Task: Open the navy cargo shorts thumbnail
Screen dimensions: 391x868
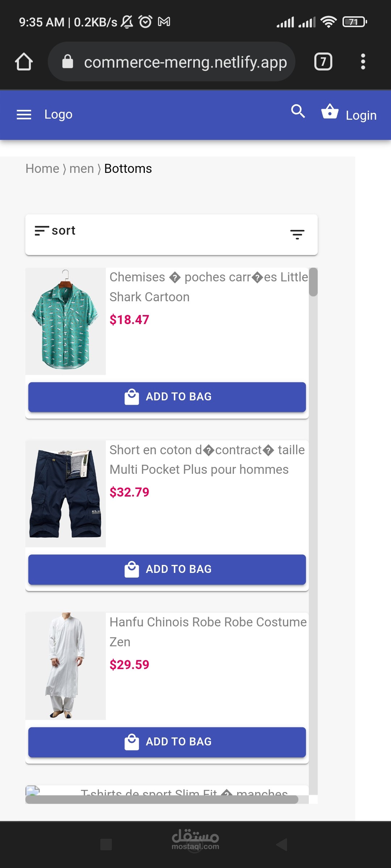Action: pos(66,493)
